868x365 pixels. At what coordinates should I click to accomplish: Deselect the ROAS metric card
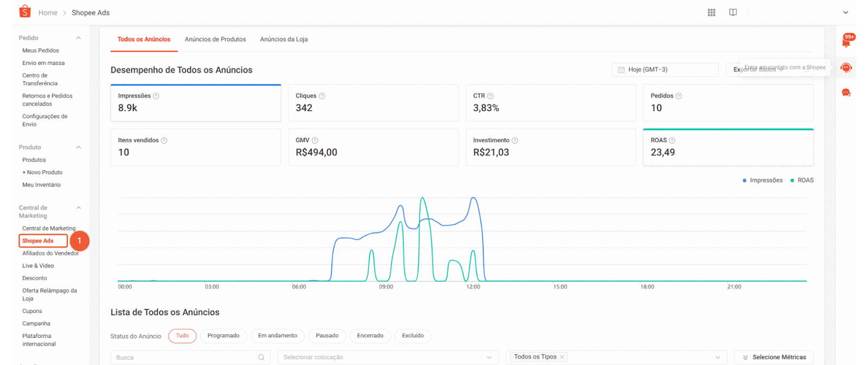728,147
